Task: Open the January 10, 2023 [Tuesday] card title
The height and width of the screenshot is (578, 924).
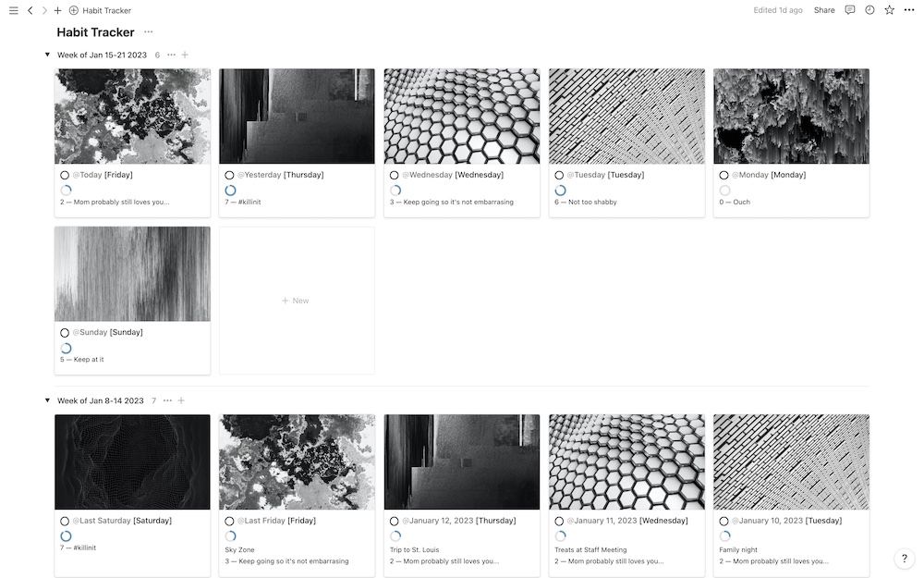Action: [786, 521]
